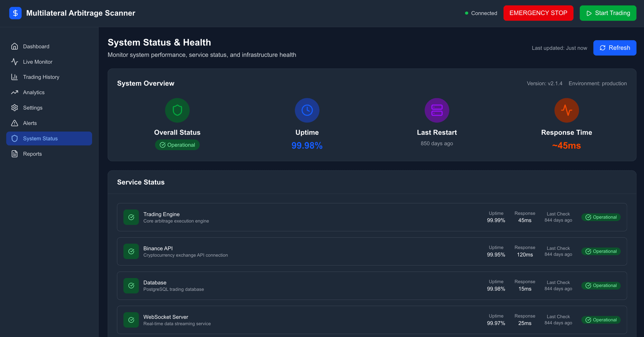Image resolution: width=644 pixels, height=337 pixels.
Task: Click the Database service name
Action: point(155,283)
